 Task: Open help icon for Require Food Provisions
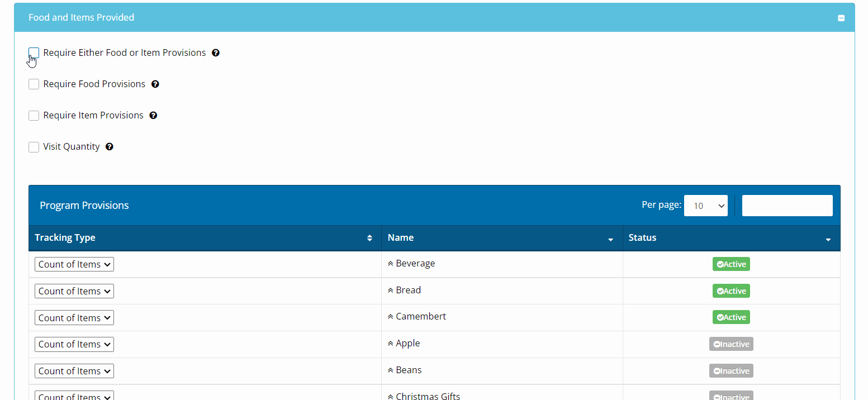coord(155,84)
